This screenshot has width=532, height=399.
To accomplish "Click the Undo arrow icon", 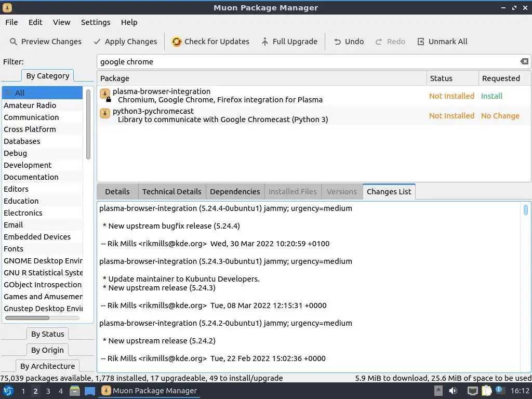I will [337, 42].
